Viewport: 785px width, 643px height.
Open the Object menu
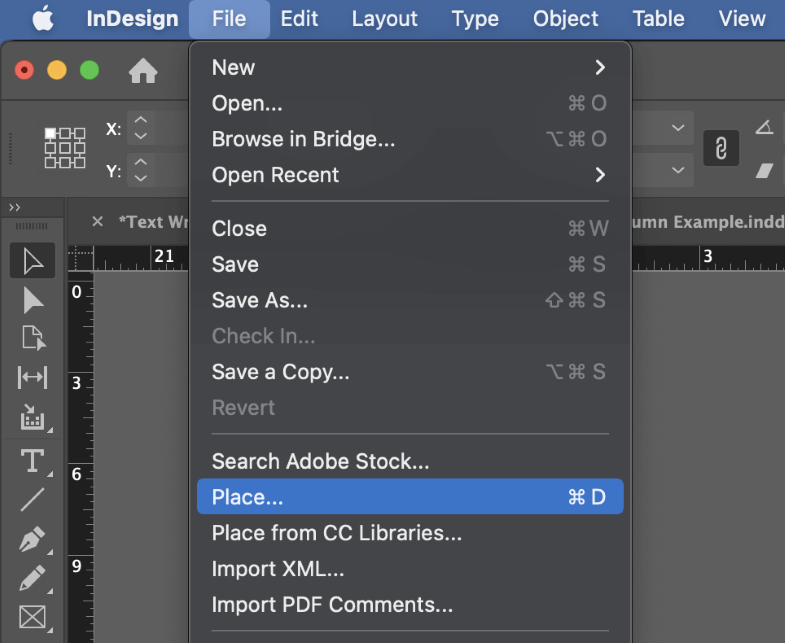[565, 19]
